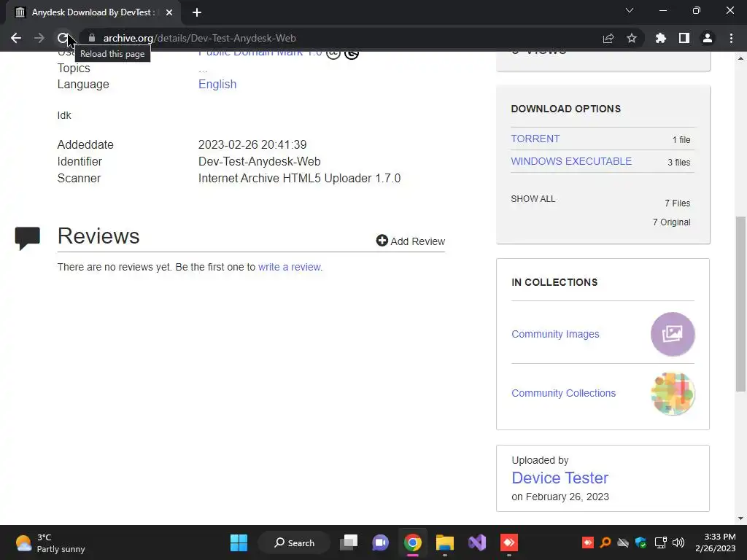Open the AnyDesk app on taskbar
Viewport: 747px width, 560px height.
click(x=508, y=542)
